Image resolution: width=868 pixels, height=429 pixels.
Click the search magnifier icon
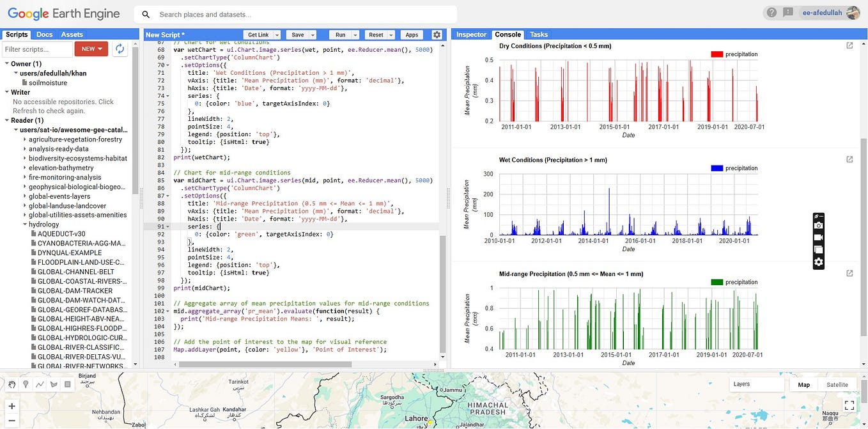point(146,14)
